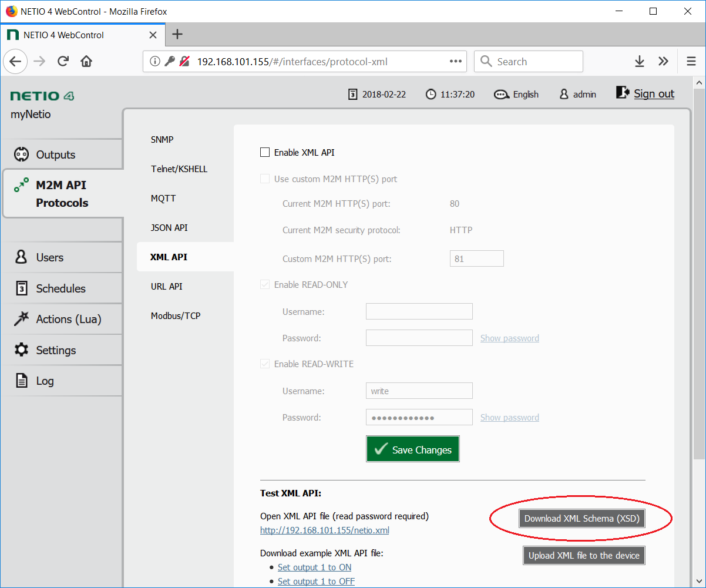This screenshot has width=706, height=588.
Task: Click the browser Back arrow button
Action: [x=15, y=62]
